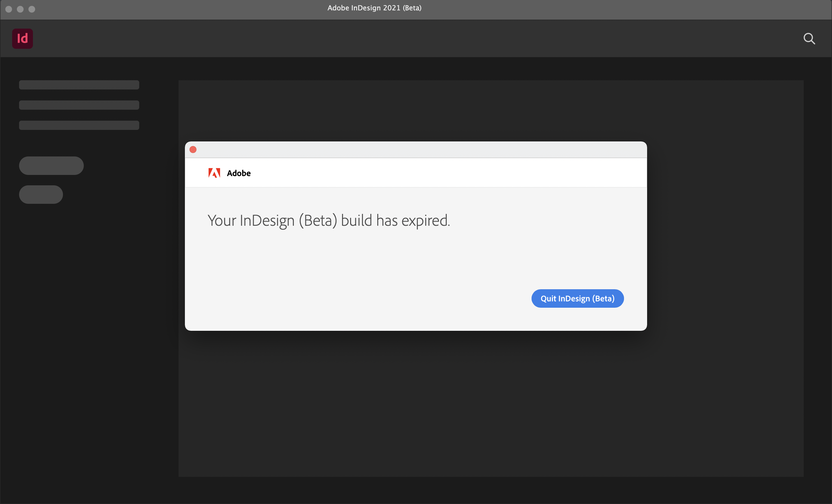832x504 pixels.
Task: Click the dark app header bar beside Id logo
Action: (x=405, y=38)
